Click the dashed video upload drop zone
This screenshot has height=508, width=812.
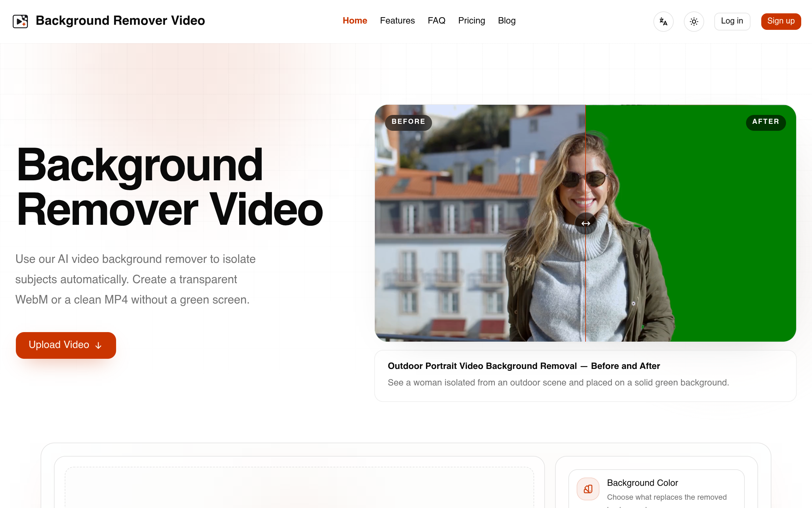(299, 487)
